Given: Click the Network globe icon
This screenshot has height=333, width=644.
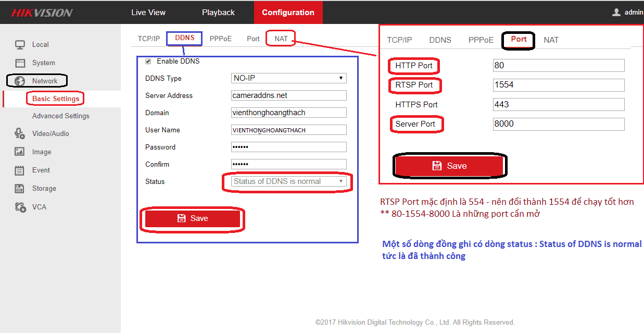Looking at the screenshot, I should coord(20,81).
